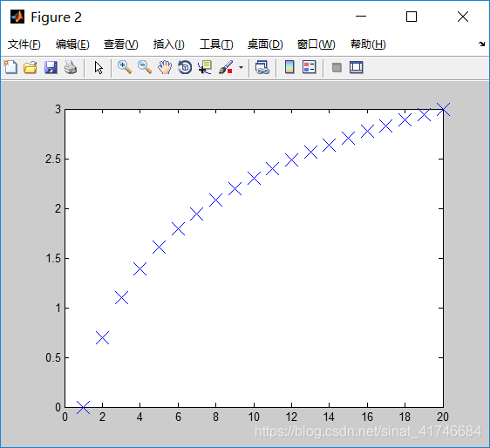Viewport: 490px width, 448px height.
Task: Print the figure using the printer icon
Action: pyautogui.click(x=71, y=67)
